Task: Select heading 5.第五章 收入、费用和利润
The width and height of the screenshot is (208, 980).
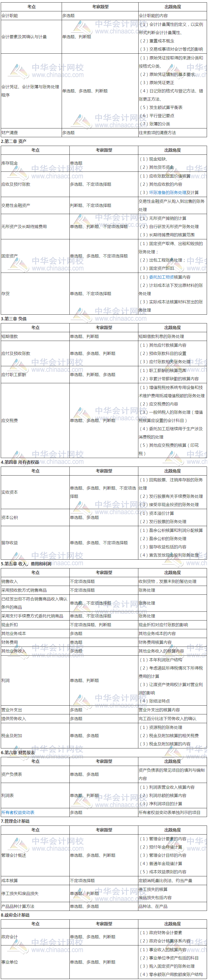Action: coord(26,564)
